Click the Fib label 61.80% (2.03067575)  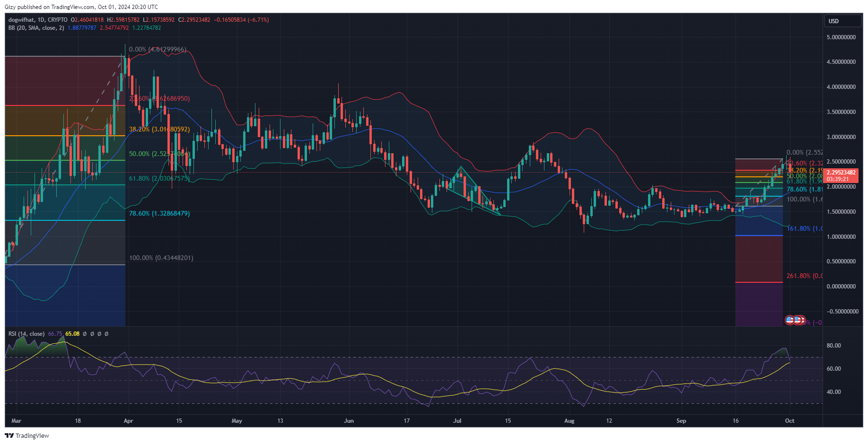(x=159, y=178)
